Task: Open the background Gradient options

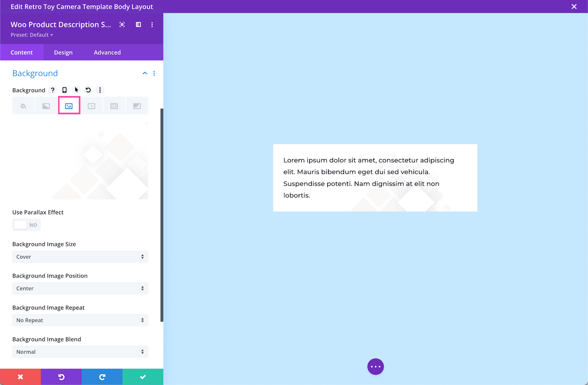Action: pyautogui.click(x=46, y=105)
